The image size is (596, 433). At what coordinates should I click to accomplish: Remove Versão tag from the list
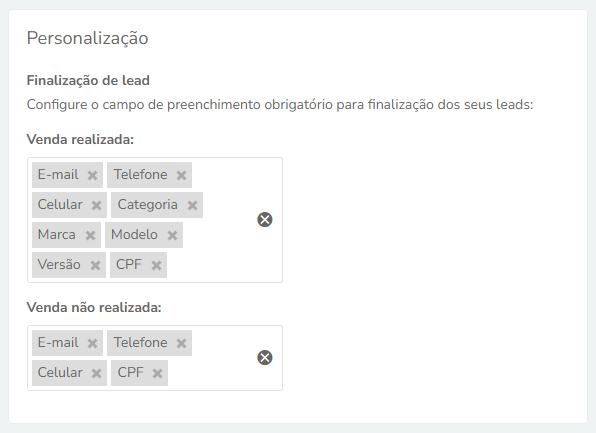[95, 265]
